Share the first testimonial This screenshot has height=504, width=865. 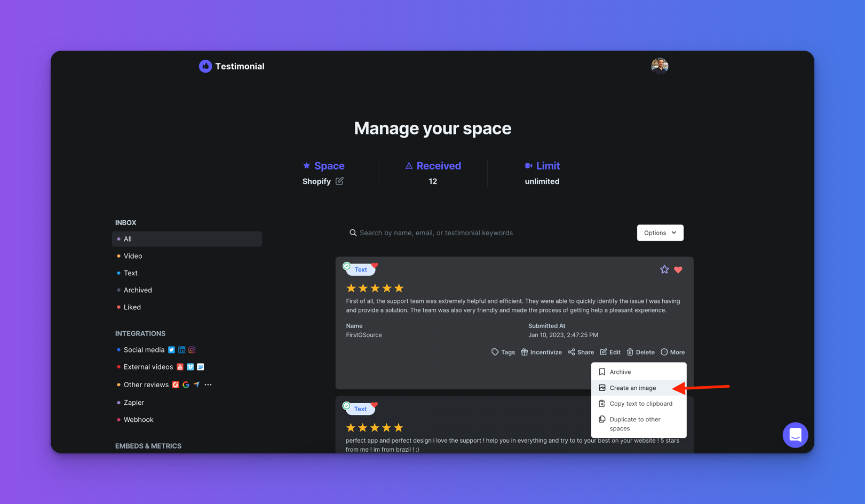[x=581, y=352]
